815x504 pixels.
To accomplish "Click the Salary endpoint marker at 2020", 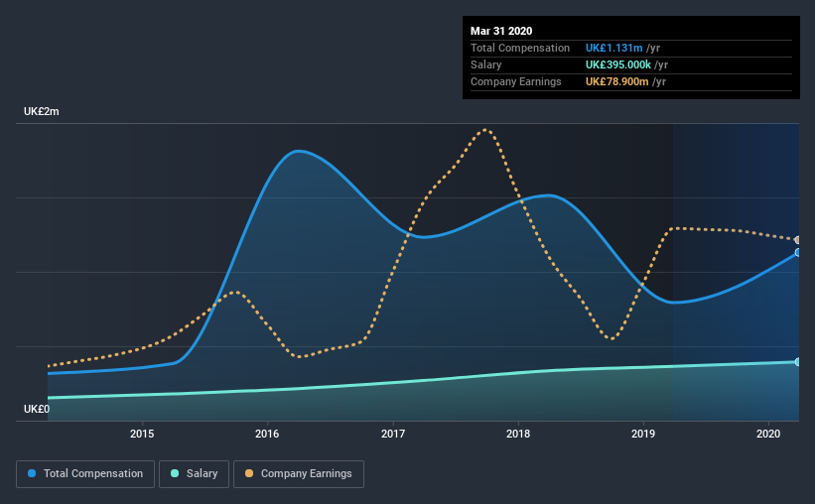I will point(798,362).
